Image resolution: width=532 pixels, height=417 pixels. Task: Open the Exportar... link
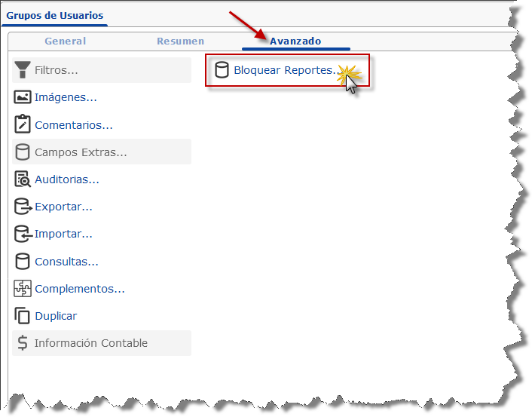[63, 207]
